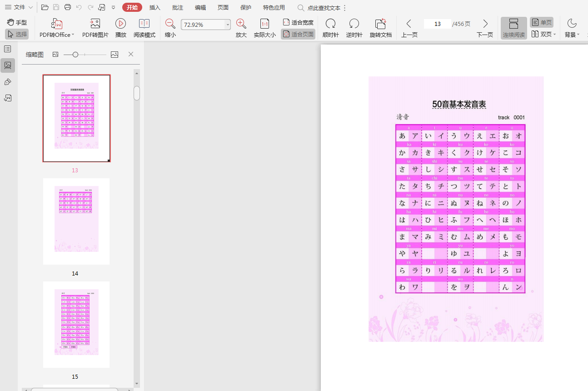Adjust the thumbnail size slider
588x391 pixels.
75,55
